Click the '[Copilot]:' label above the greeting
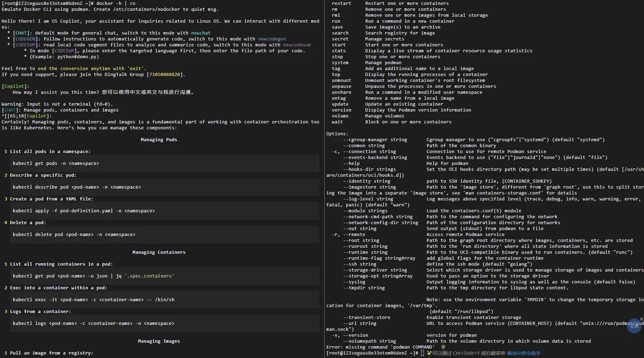The image size is (644, 358). coord(16,87)
